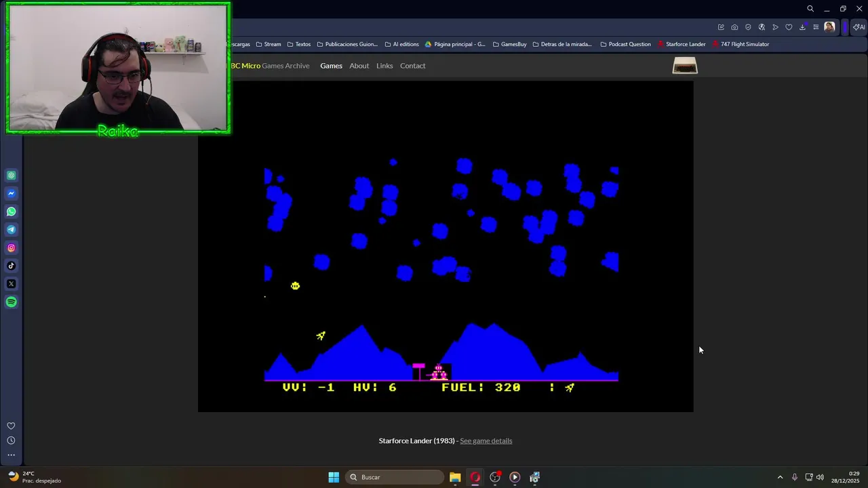Viewport: 868px width, 488px height.
Task: Click the Opera icon in the taskbar
Action: (x=475, y=477)
